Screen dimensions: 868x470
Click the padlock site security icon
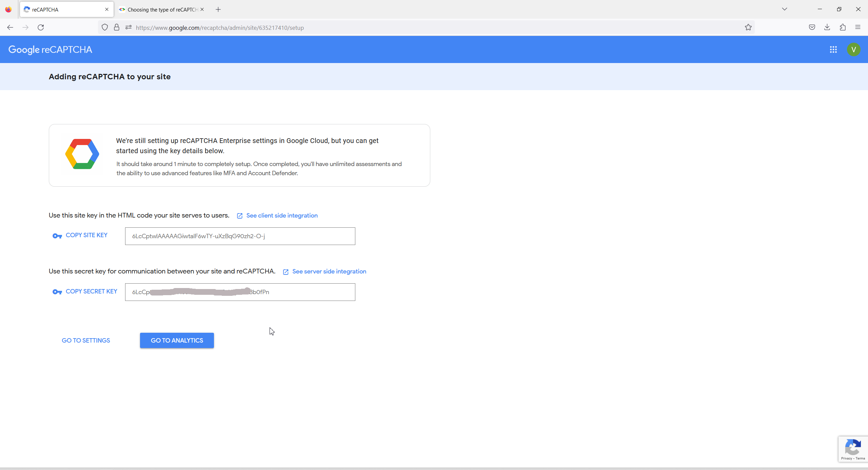(x=117, y=27)
